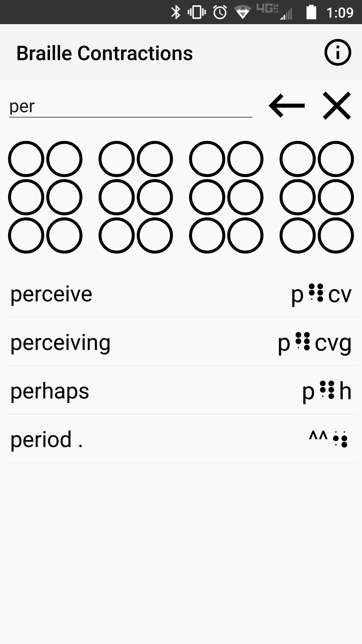Select the "perceive" contraction entry

[x=181, y=293]
